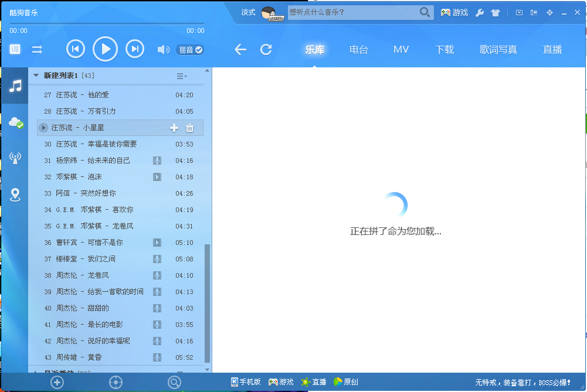This screenshot has height=392, width=587.
Task: Play the current song
Action: click(x=105, y=49)
